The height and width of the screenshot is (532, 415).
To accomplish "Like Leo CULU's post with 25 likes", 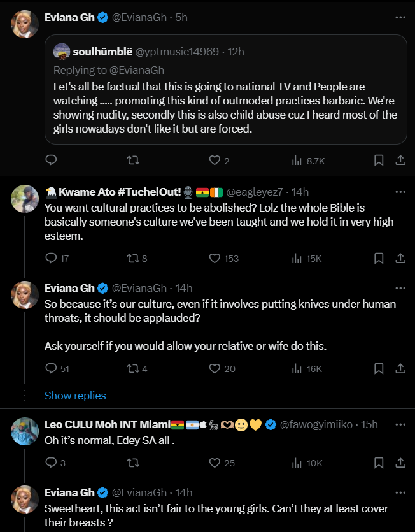I will [215, 463].
